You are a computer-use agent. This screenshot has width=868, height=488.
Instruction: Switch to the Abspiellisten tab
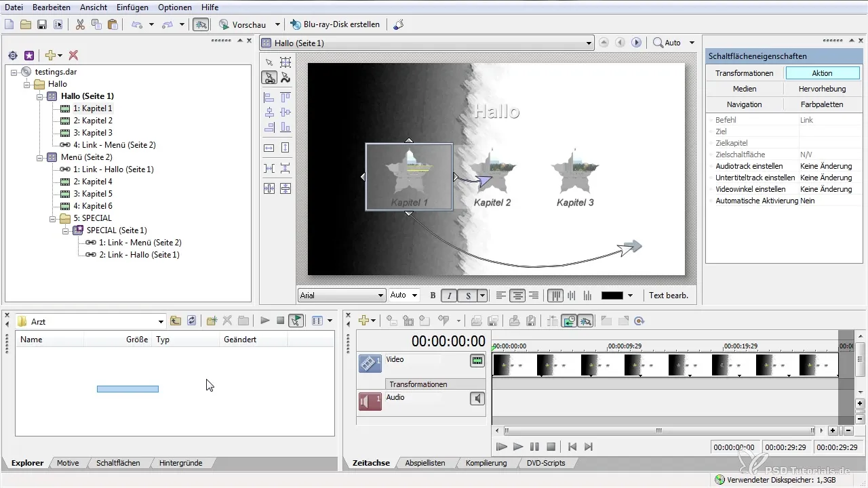click(x=425, y=463)
